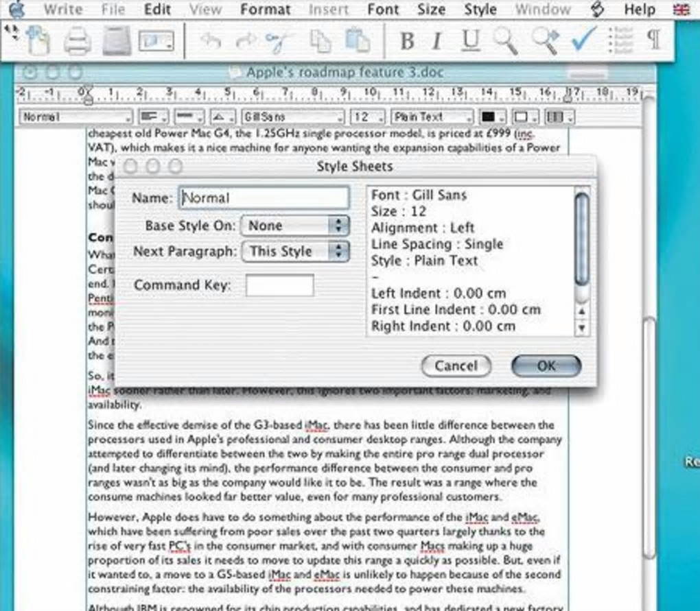
Task: Open the Normal style dropdown in format bar
Action: tap(76, 117)
